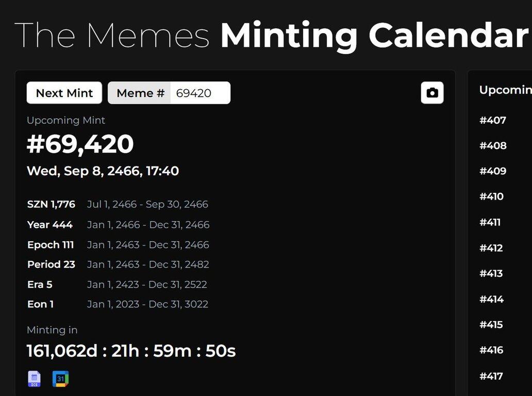Open upcoming mint #408
Image resolution: width=532 pixels, height=396 pixels.
pyautogui.click(x=493, y=145)
